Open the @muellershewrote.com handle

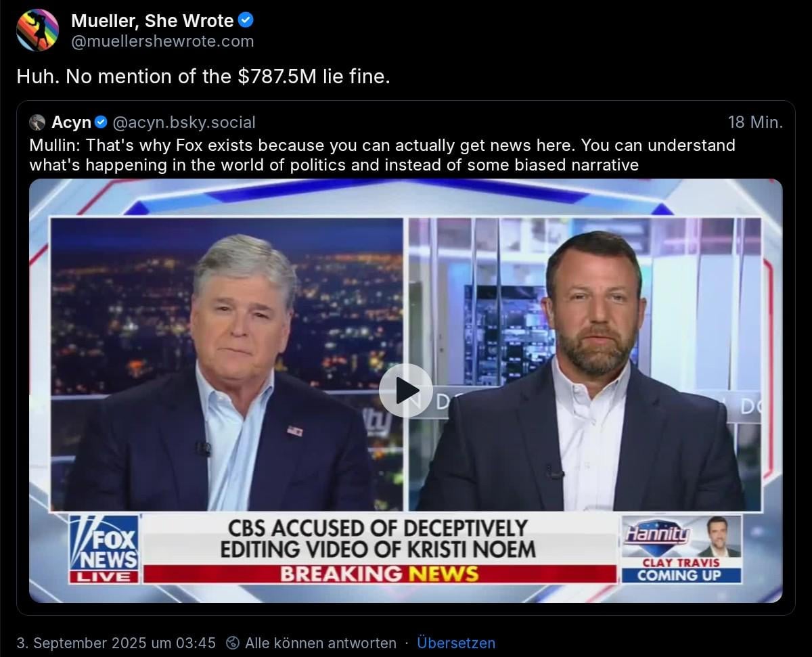click(162, 41)
